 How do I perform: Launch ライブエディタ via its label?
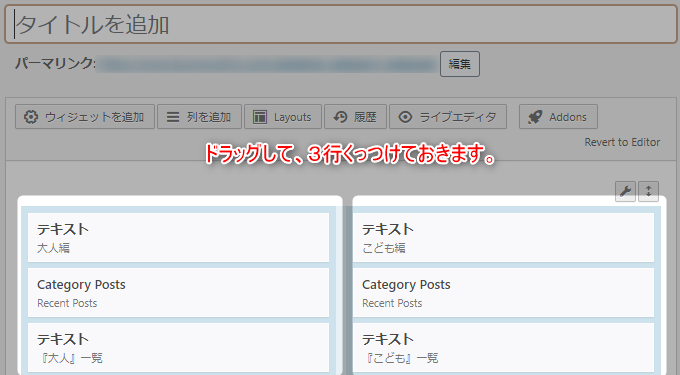[x=458, y=117]
